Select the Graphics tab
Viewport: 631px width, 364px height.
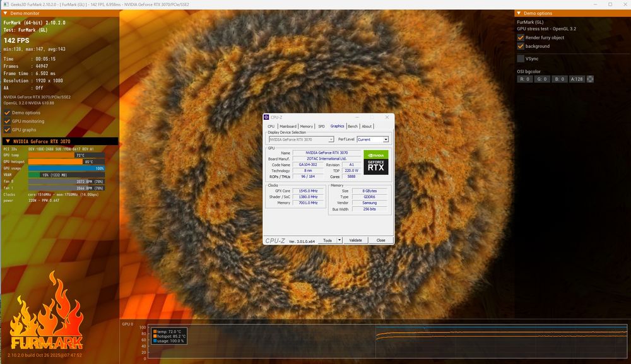click(337, 126)
